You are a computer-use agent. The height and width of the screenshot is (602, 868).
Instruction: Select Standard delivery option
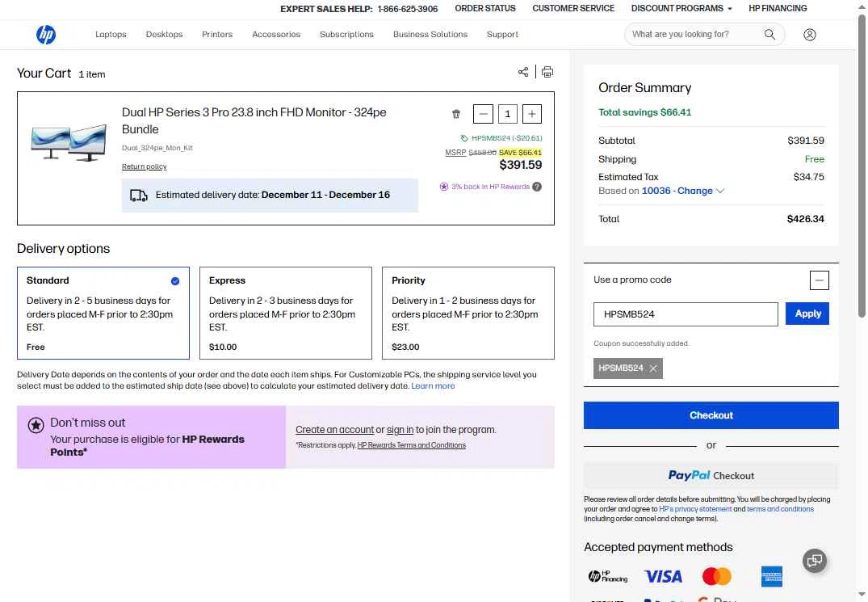tap(103, 313)
